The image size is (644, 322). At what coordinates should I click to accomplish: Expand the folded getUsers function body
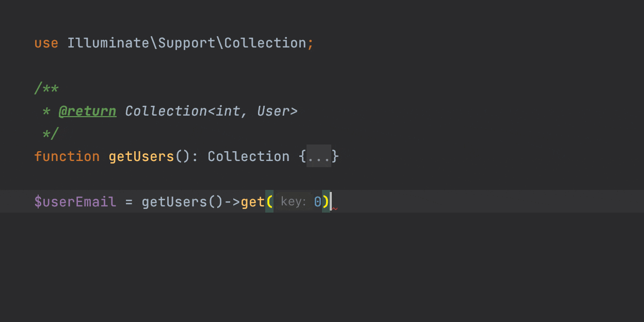319,156
